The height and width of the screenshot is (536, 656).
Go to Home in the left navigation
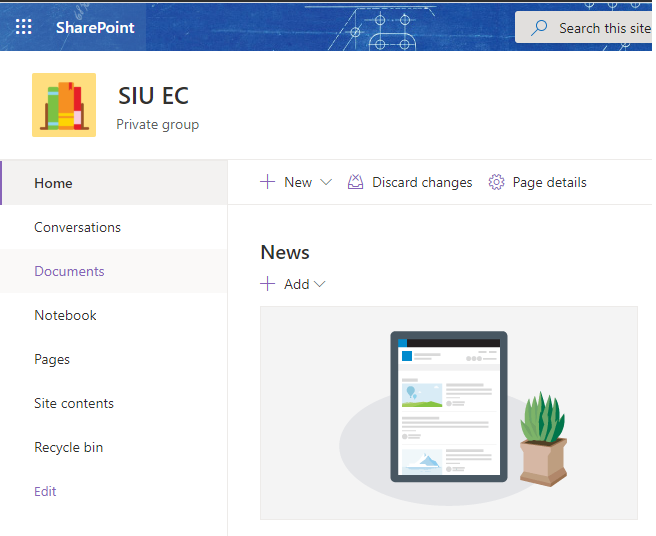[x=114, y=183]
